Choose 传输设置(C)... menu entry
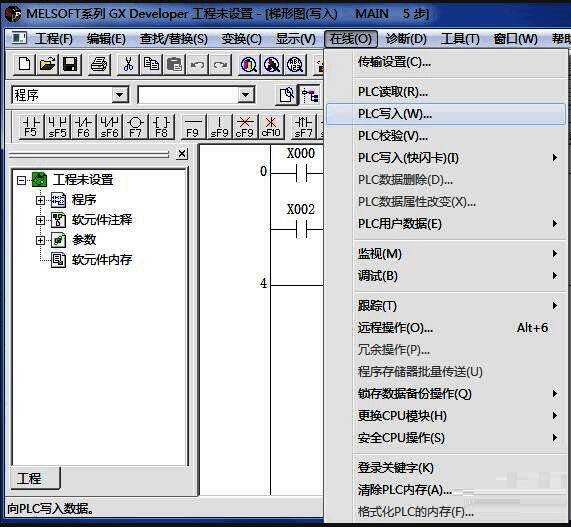The image size is (571, 527). click(446, 62)
